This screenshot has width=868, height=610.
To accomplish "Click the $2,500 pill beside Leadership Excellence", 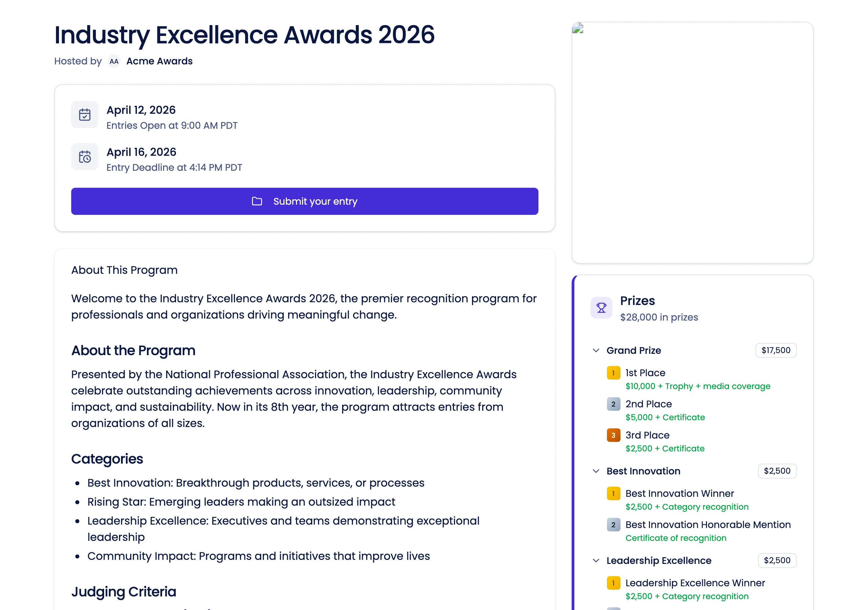I will pyautogui.click(x=777, y=561).
